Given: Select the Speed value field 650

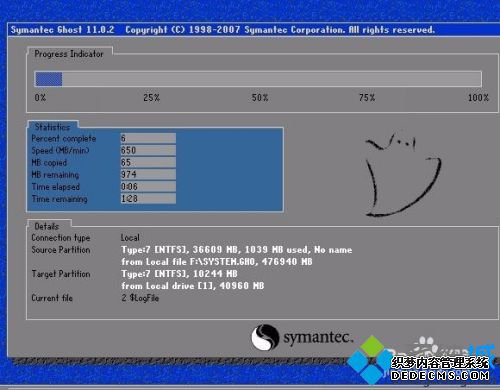Looking at the screenshot, I should click(148, 150).
